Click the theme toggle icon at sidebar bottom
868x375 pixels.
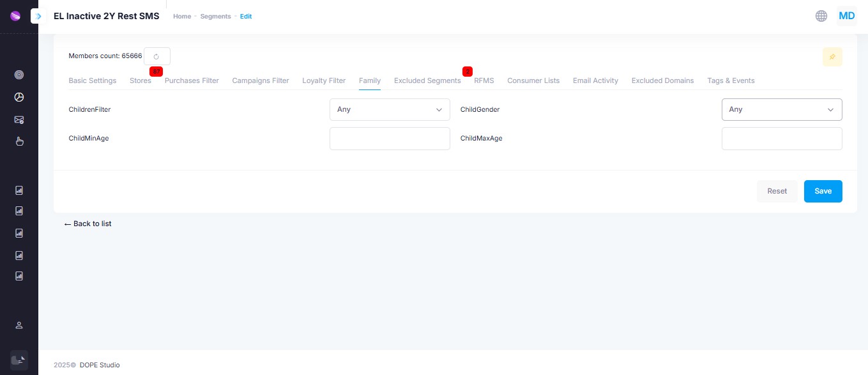coord(19,360)
